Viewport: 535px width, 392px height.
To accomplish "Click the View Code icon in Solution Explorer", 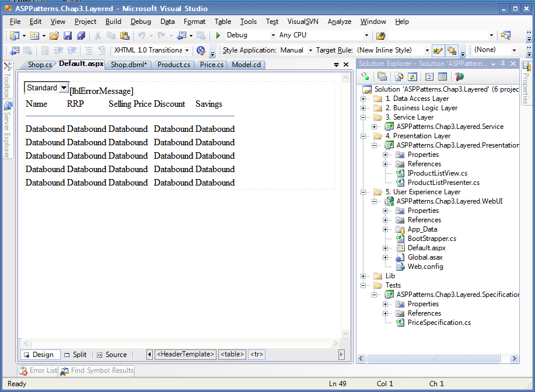I will (x=429, y=77).
